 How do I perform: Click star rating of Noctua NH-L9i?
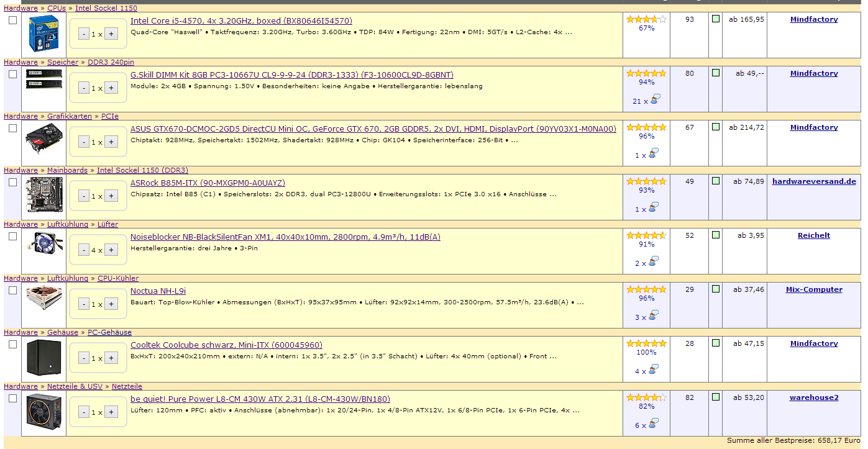646,289
